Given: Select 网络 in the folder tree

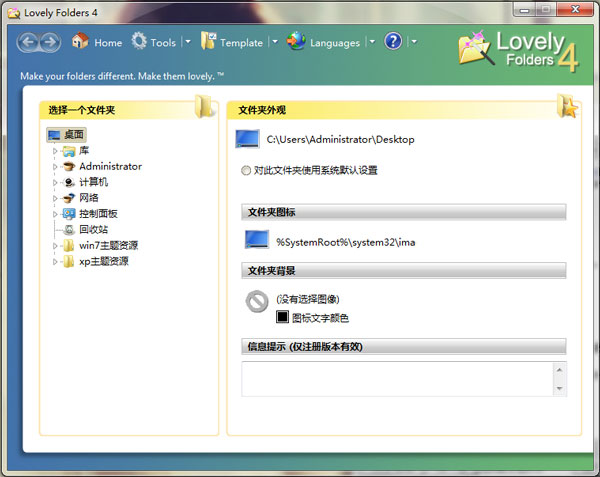Looking at the screenshot, I should (x=89, y=198).
